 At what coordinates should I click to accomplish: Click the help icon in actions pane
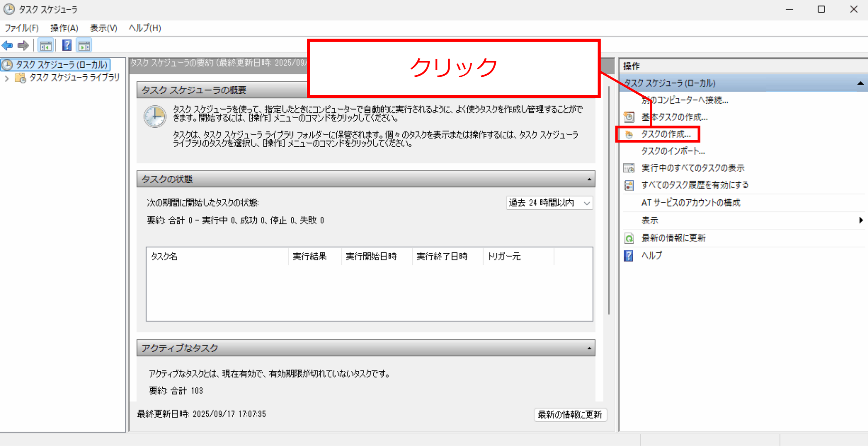629,255
